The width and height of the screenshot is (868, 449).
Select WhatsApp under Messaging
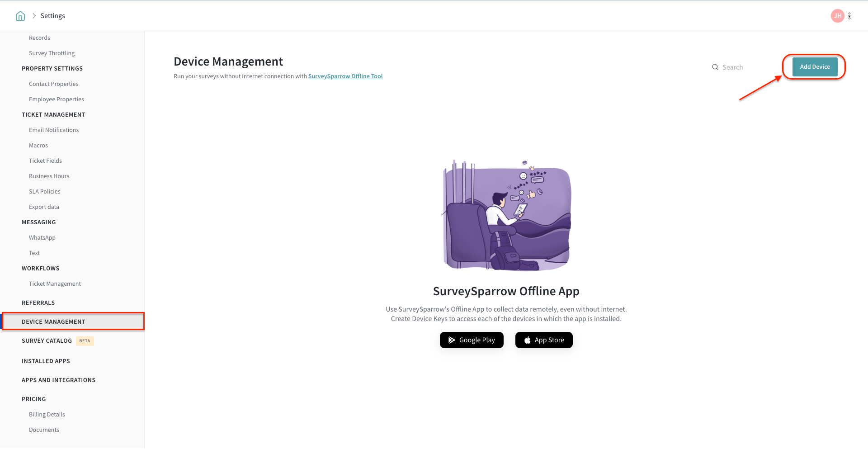tap(42, 238)
